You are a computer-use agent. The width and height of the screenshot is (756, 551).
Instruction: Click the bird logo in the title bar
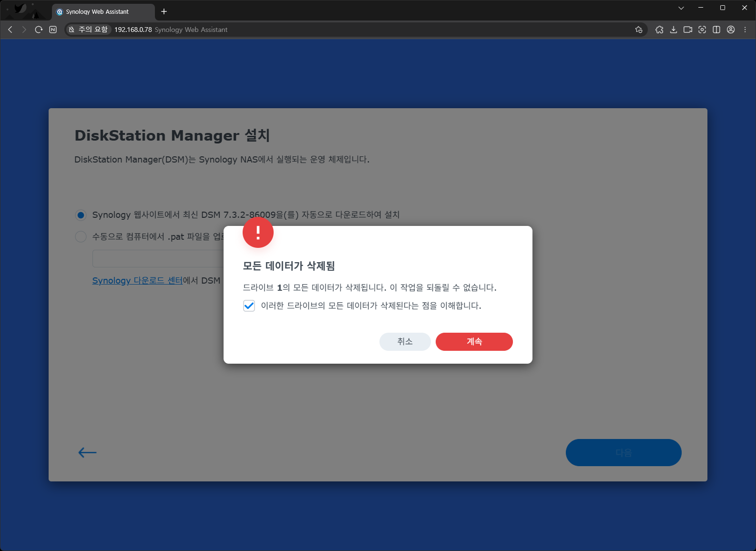pos(20,9)
